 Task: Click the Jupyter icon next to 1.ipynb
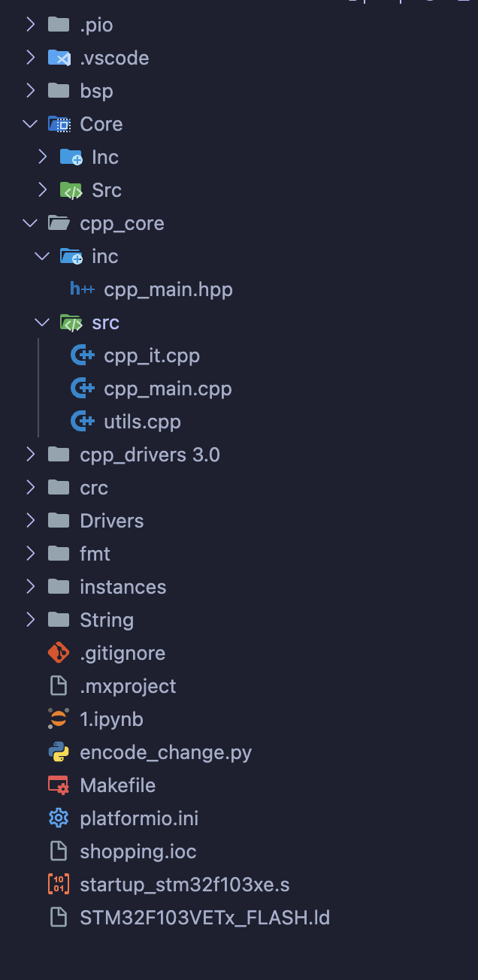click(x=59, y=719)
